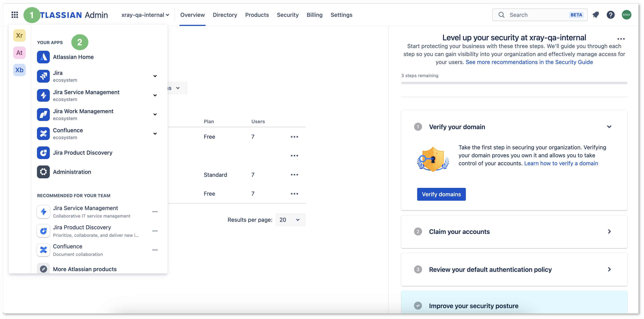Click the Confluence ecosystem icon

point(43,133)
